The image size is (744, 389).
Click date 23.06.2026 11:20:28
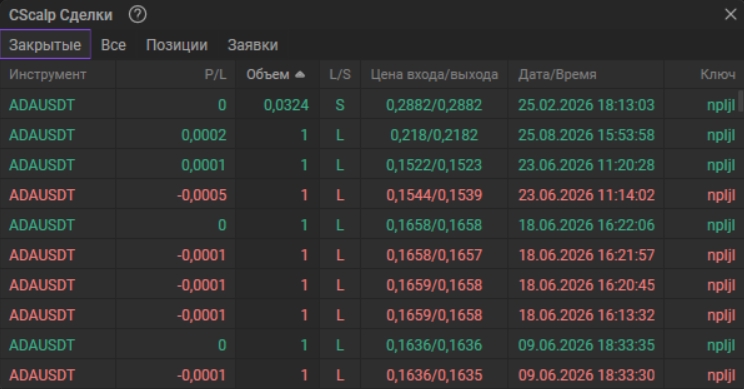(x=586, y=165)
